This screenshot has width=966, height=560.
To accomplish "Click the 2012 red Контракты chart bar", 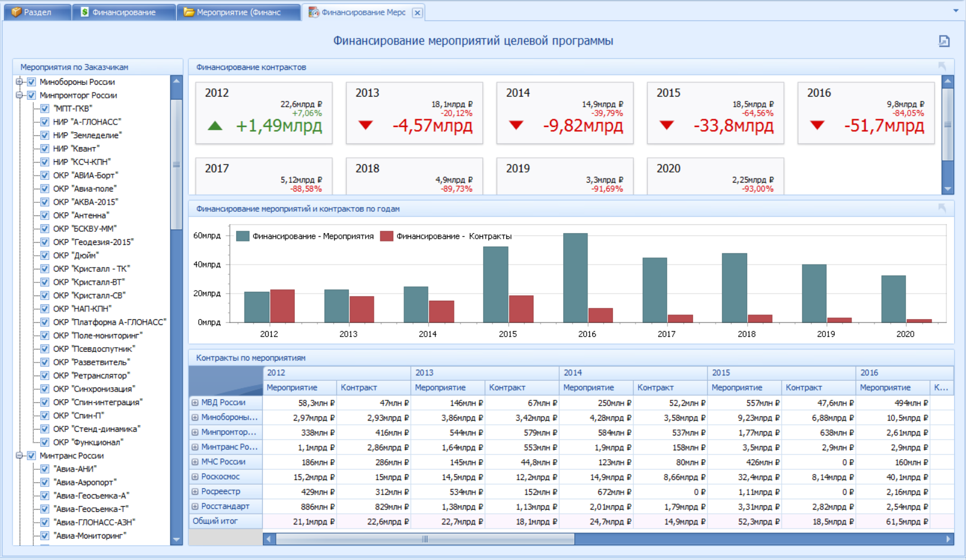I will point(282,306).
